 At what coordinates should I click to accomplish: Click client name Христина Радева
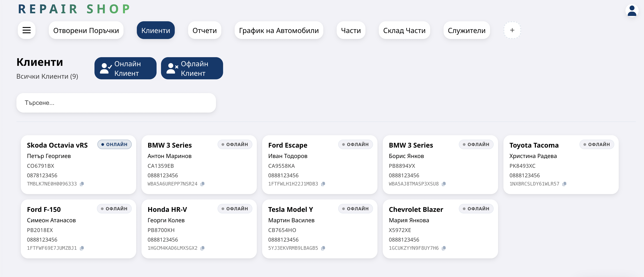[533, 156]
